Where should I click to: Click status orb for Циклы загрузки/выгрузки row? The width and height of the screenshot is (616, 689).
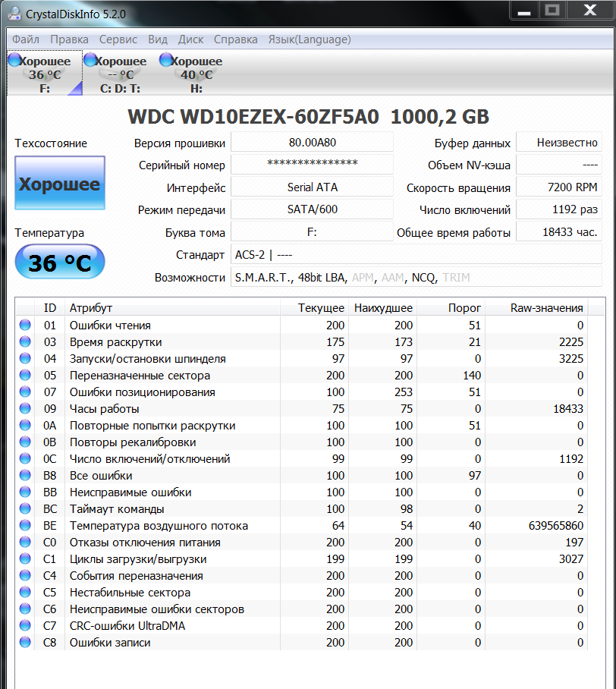pyautogui.click(x=25, y=558)
